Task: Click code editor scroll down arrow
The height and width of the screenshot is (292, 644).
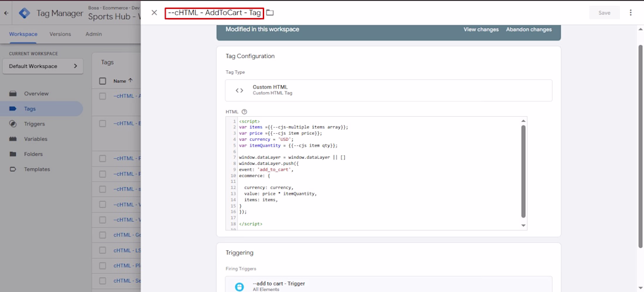Action: pyautogui.click(x=523, y=225)
